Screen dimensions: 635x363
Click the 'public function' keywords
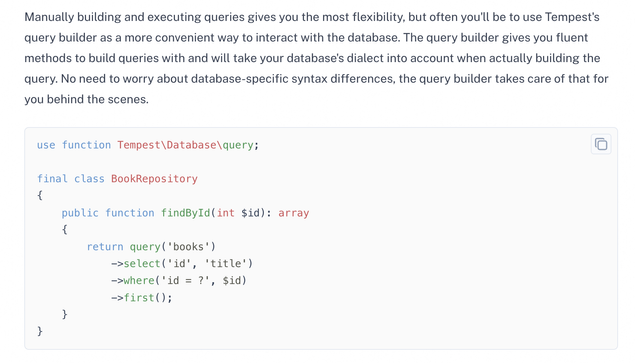click(108, 213)
